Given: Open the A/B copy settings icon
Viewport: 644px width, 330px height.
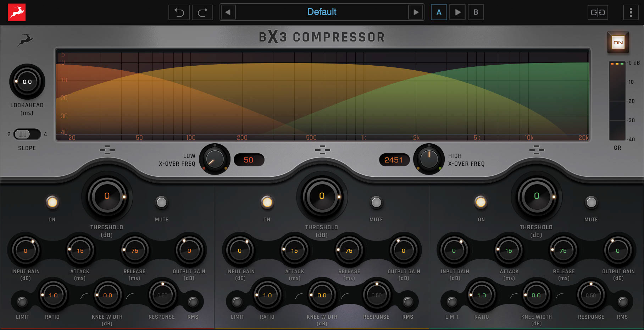Looking at the screenshot, I should pos(598,12).
